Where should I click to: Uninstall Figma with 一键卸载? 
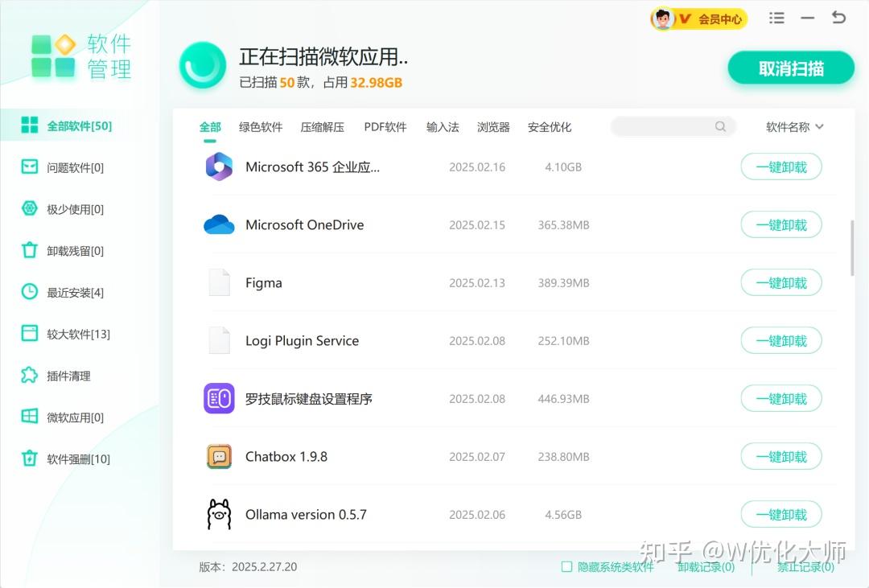pyautogui.click(x=780, y=282)
